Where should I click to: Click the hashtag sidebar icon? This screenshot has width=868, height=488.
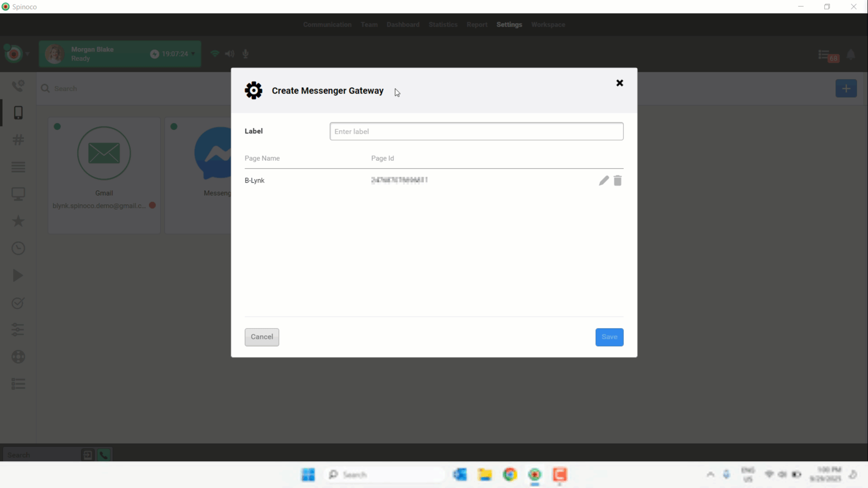(18, 140)
